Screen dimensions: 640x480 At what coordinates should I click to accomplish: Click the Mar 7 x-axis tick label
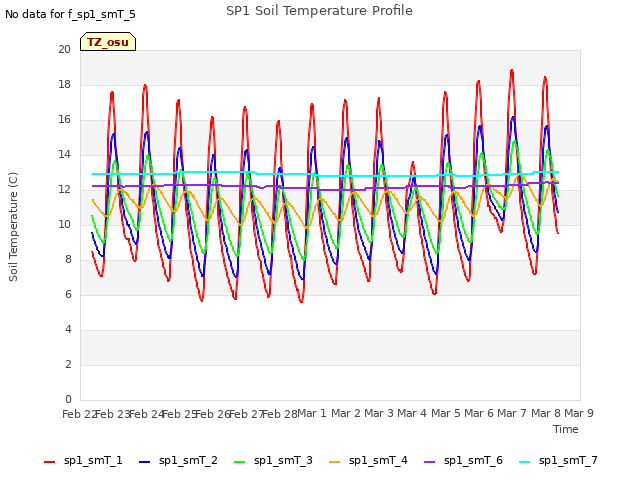click(512, 413)
